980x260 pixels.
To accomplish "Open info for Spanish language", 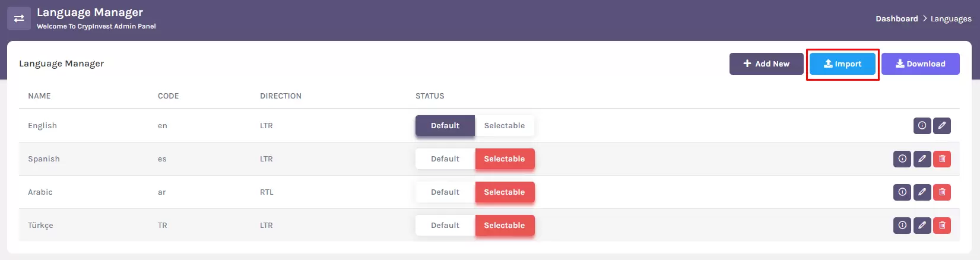I will click(x=902, y=158).
